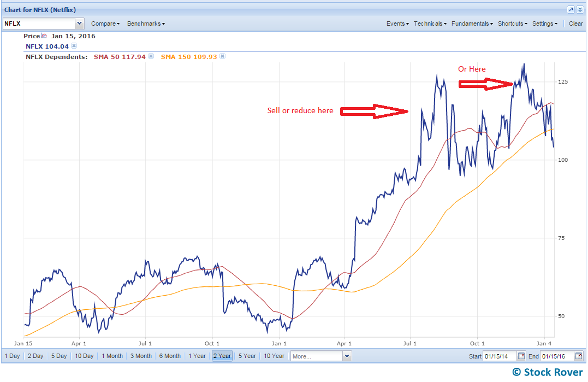Open the Settings menu
This screenshot has width=588, height=382.
[545, 23]
